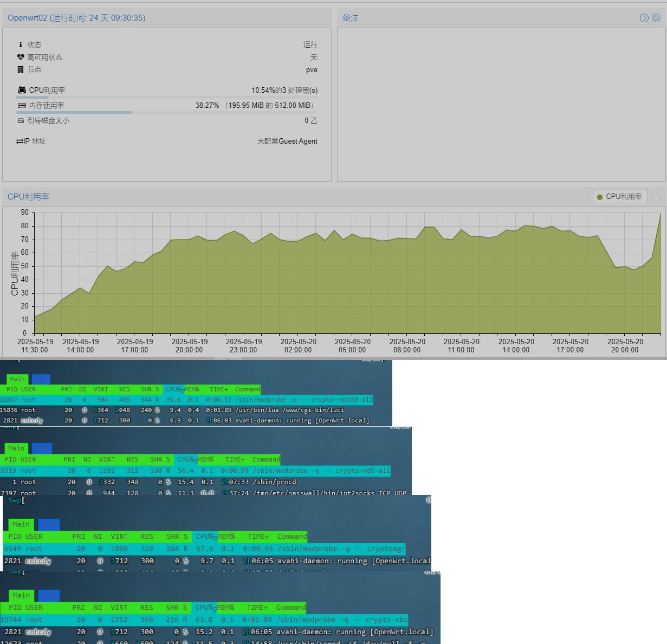Click the Openwrt02 运行时间 panel title
667x644 pixels.
tap(76, 18)
